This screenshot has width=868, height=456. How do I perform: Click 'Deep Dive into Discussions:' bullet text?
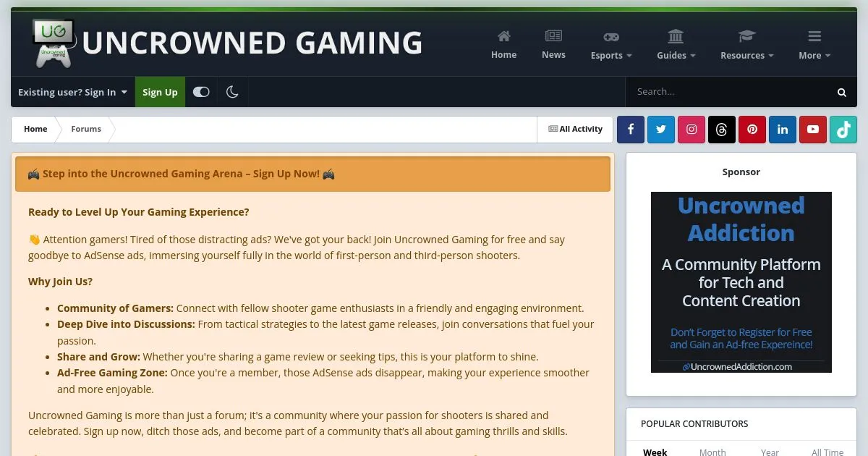click(x=126, y=324)
